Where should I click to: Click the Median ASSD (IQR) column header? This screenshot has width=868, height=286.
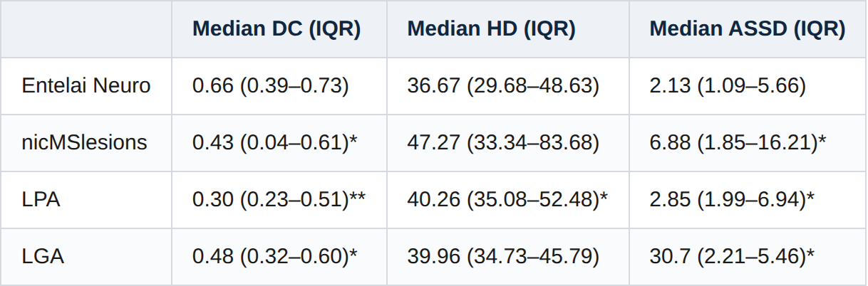[x=748, y=28]
